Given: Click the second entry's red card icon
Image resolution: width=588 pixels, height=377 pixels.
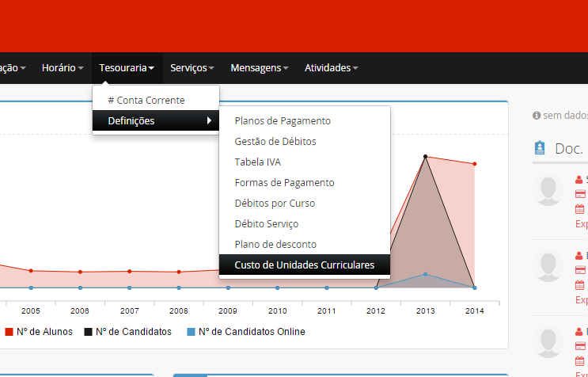Looking at the screenshot, I should click(579, 270).
